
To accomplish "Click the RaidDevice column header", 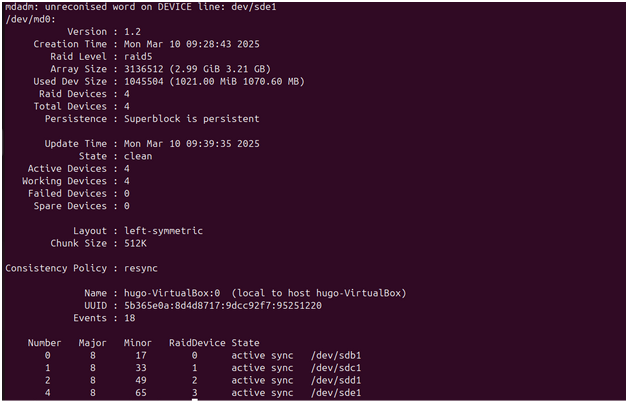I will click(x=195, y=343).
